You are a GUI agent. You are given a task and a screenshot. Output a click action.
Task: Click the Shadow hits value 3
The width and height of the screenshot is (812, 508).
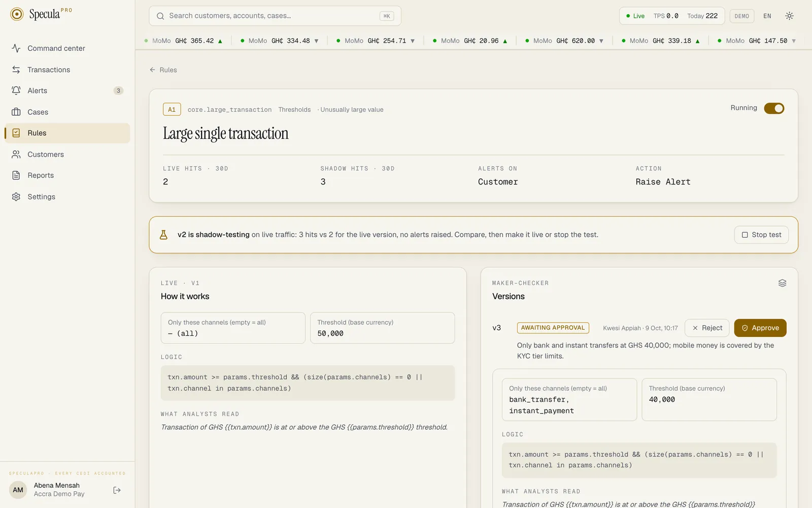click(323, 182)
